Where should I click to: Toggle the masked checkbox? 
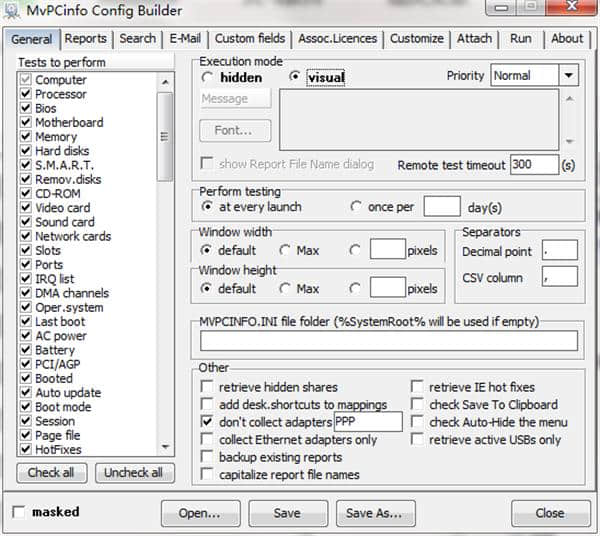19,512
